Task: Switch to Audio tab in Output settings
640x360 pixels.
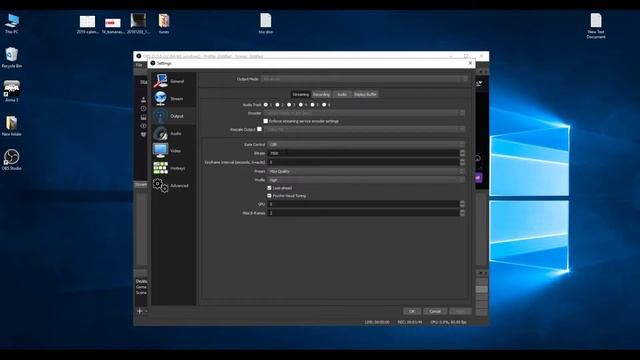Action: (x=342, y=94)
